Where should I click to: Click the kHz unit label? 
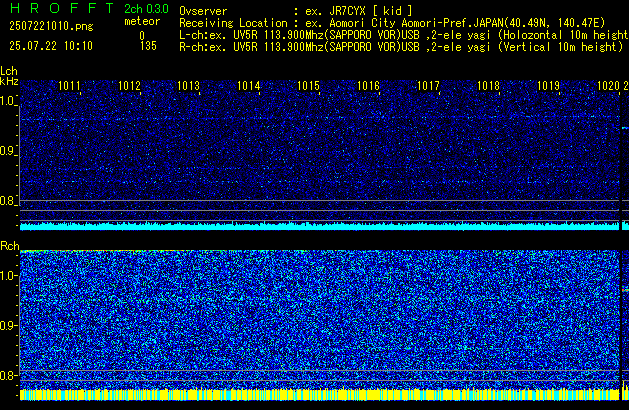point(9,81)
